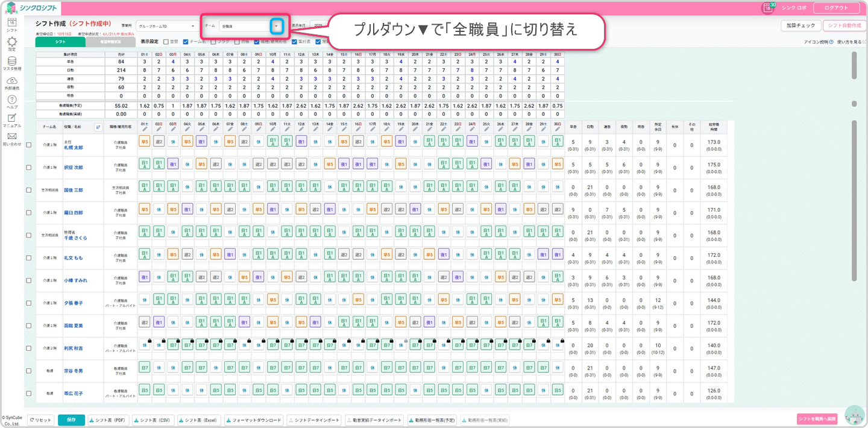Switch to the シフト tab

pyautogui.click(x=60, y=42)
